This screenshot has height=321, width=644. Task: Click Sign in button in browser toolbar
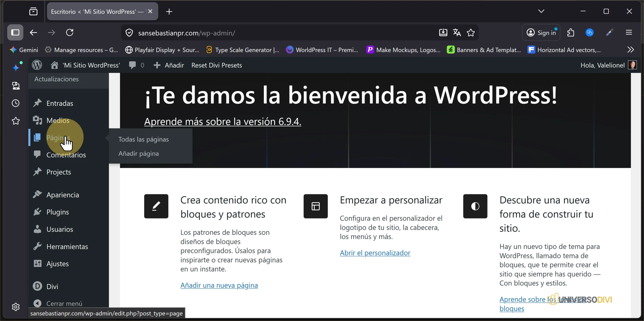[x=541, y=32]
